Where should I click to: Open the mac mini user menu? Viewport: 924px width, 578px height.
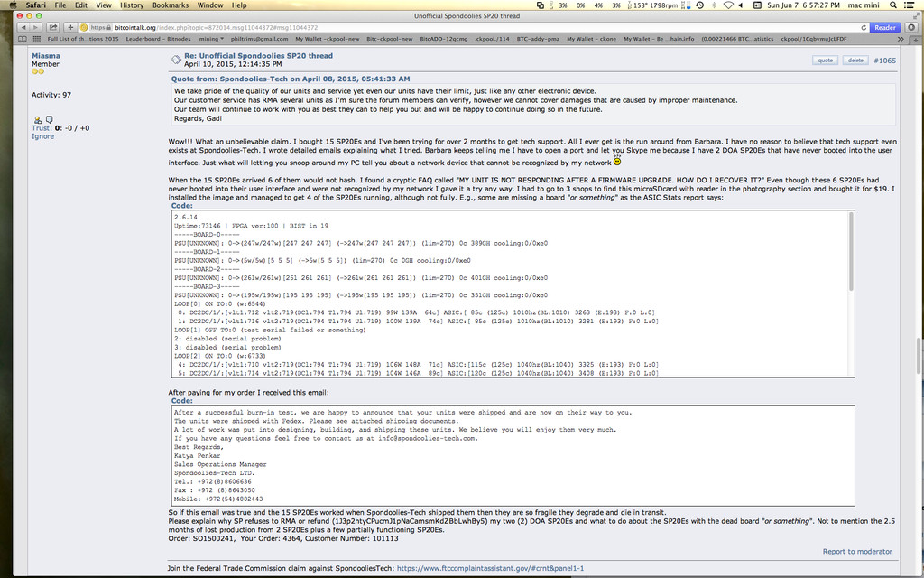(x=864, y=5)
